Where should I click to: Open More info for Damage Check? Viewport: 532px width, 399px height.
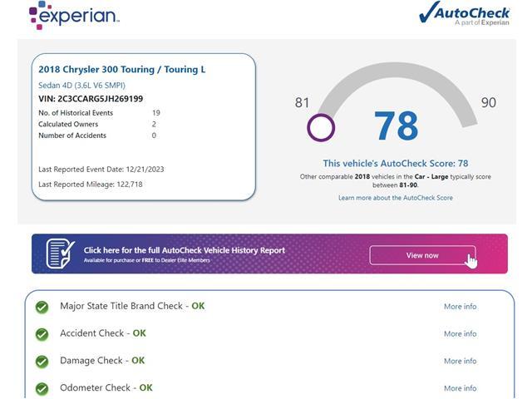(460, 361)
